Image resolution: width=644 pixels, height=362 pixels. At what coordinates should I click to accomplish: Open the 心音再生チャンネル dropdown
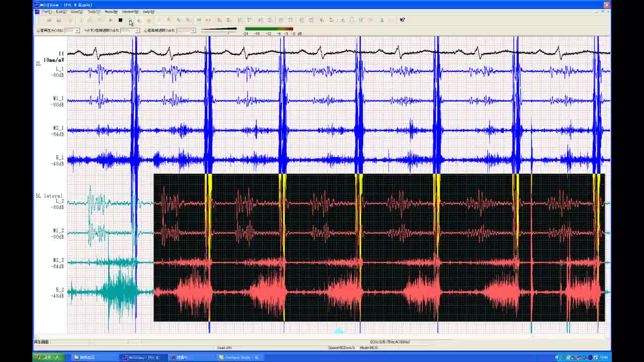pos(76,31)
